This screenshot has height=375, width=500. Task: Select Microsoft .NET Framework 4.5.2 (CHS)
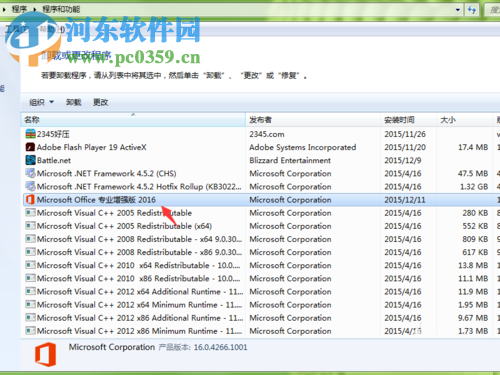pos(106,173)
